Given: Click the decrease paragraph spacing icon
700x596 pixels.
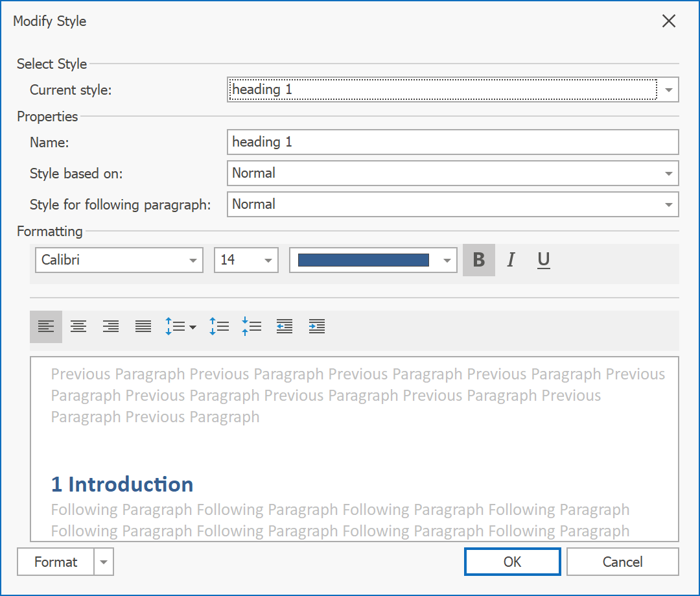Looking at the screenshot, I should point(251,326).
